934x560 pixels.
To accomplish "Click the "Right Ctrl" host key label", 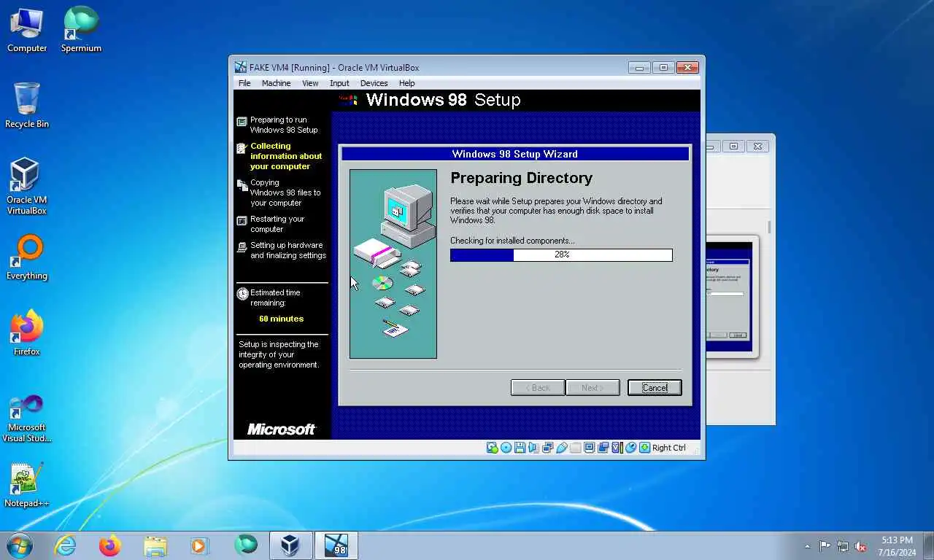I will click(669, 448).
